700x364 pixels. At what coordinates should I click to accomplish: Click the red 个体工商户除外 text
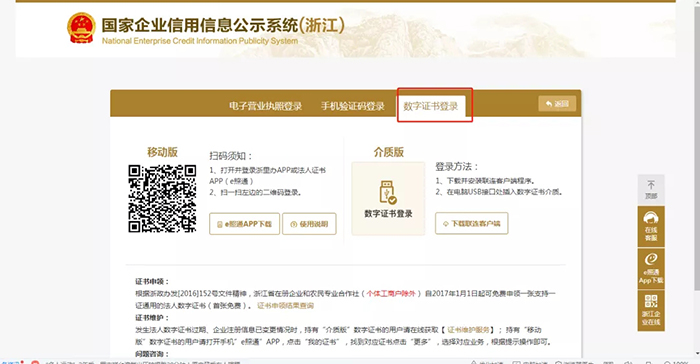(392, 293)
